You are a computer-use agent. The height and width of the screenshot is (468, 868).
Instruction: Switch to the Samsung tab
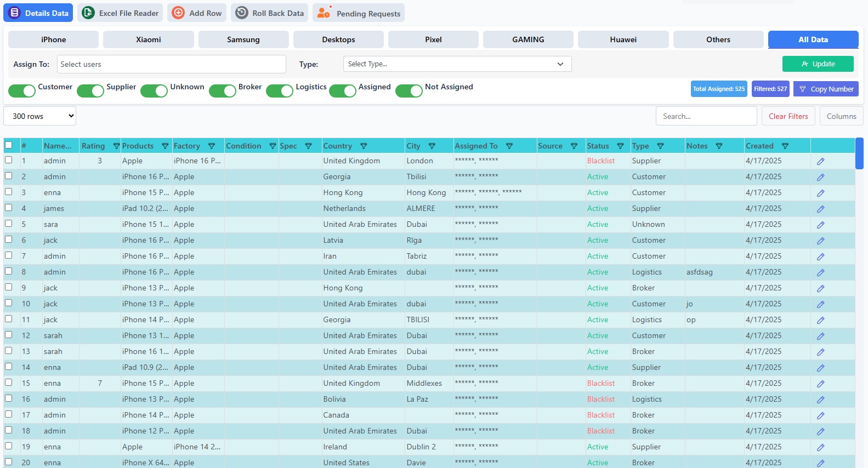coord(243,39)
